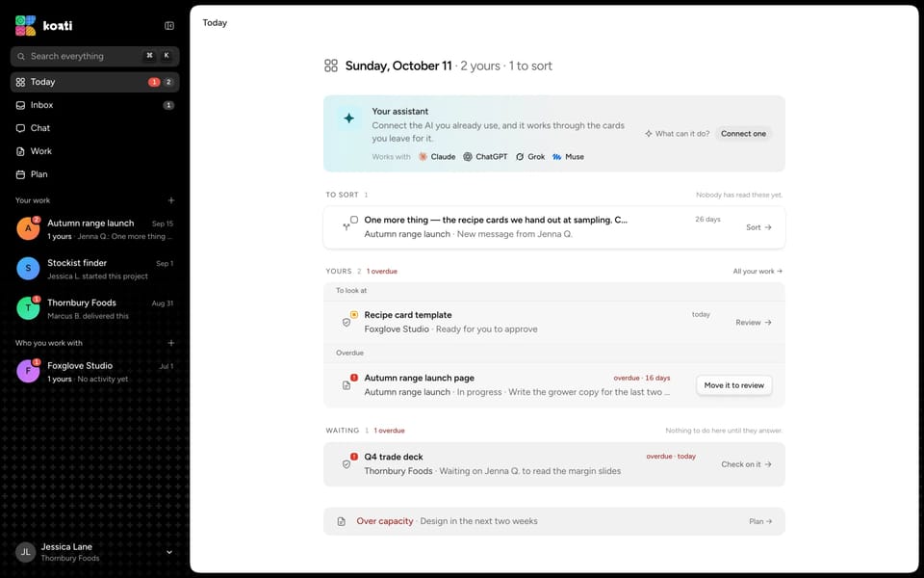Select the Muse assistant icon
Viewport: 924px width, 578px height.
click(556, 157)
